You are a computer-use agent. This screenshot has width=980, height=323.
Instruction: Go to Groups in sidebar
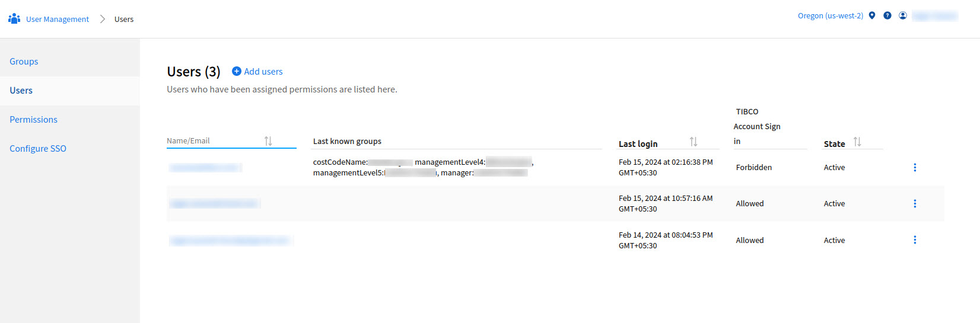click(x=24, y=62)
